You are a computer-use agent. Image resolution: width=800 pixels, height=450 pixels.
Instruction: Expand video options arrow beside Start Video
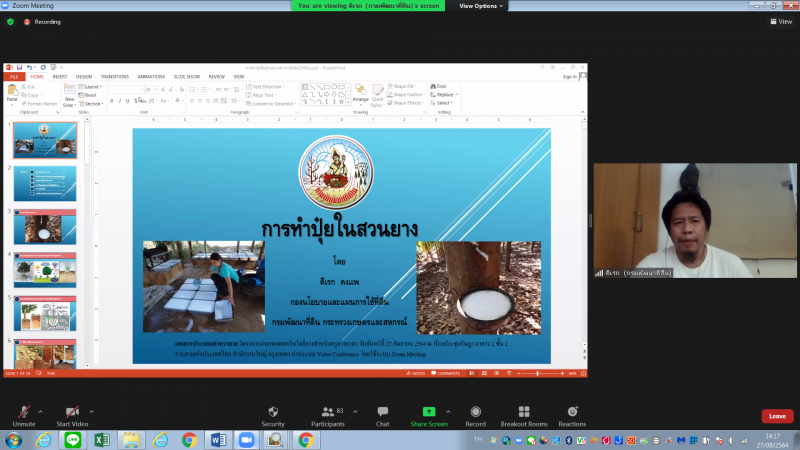tap(92, 410)
